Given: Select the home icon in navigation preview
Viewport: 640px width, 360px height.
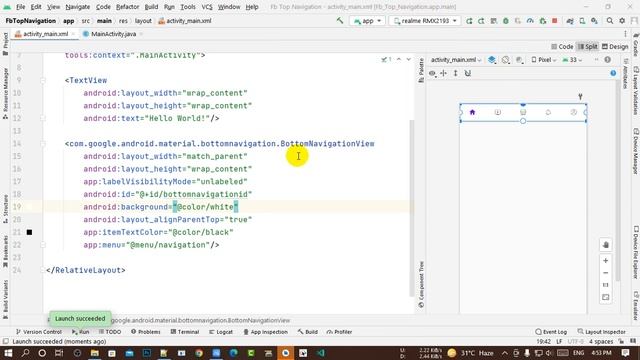Looking at the screenshot, I should click(472, 112).
